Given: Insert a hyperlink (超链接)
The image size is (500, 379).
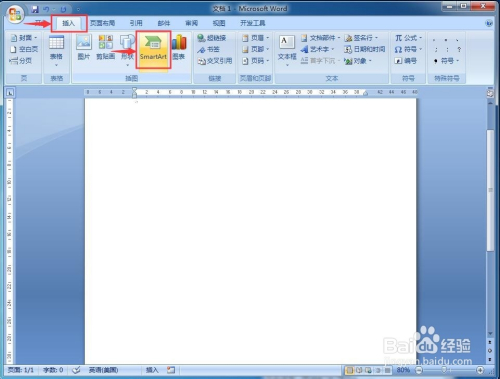Looking at the screenshot, I should click(212, 38).
